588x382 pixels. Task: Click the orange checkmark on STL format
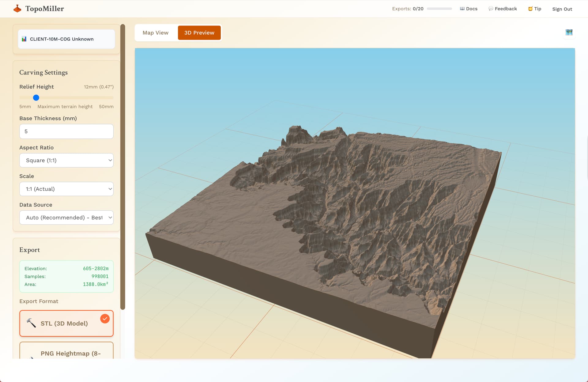coord(105,319)
